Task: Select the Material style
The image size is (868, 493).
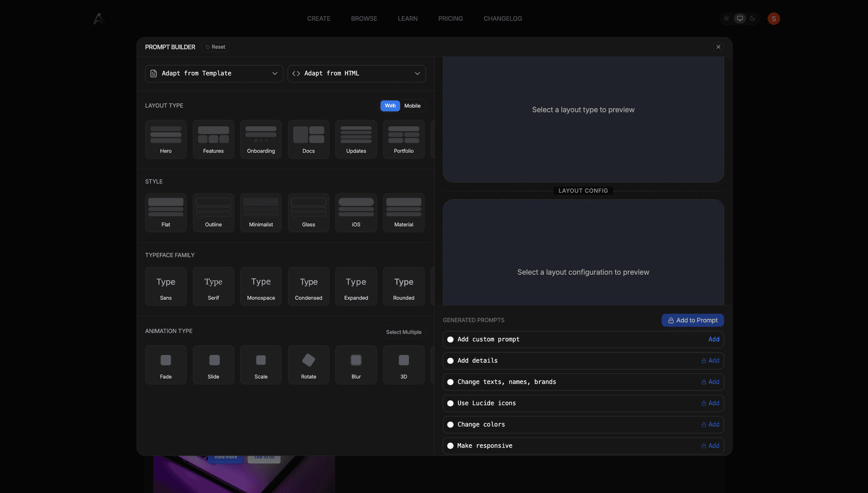Action: 403,212
